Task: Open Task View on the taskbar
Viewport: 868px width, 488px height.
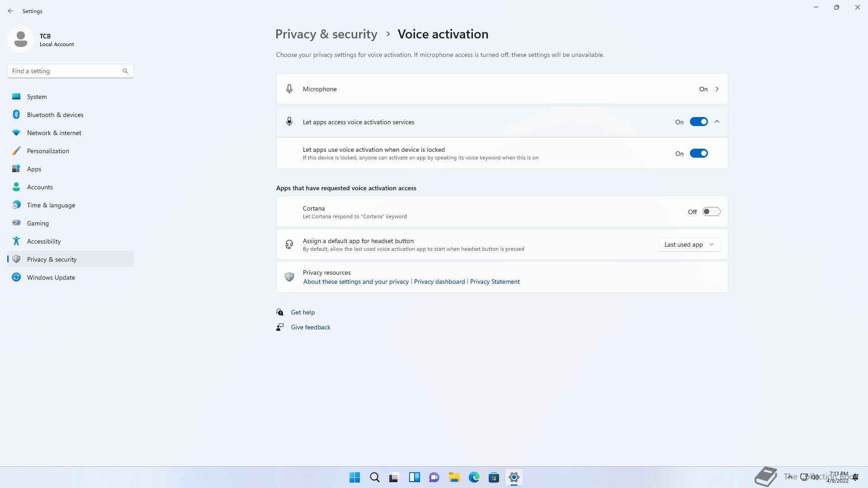Action: click(394, 477)
